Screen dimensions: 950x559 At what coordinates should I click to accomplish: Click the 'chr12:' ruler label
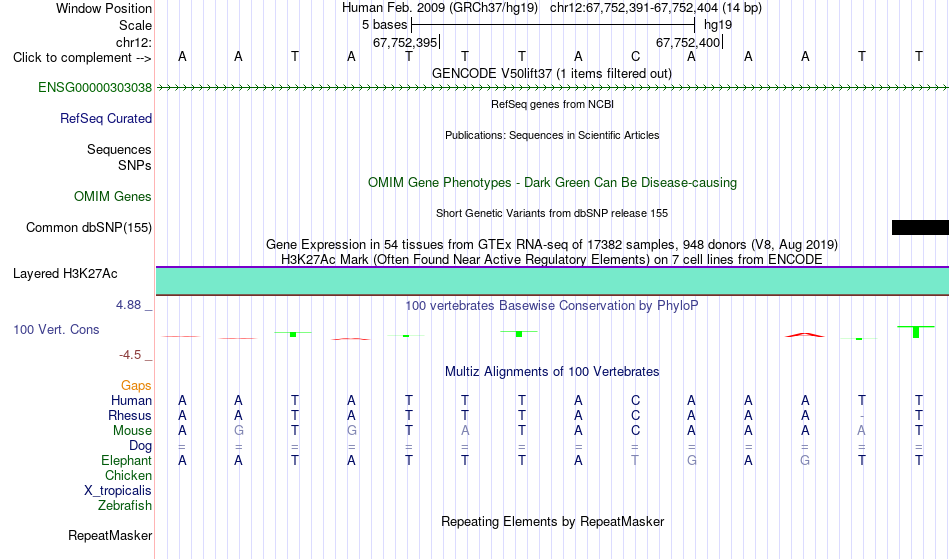(133, 42)
